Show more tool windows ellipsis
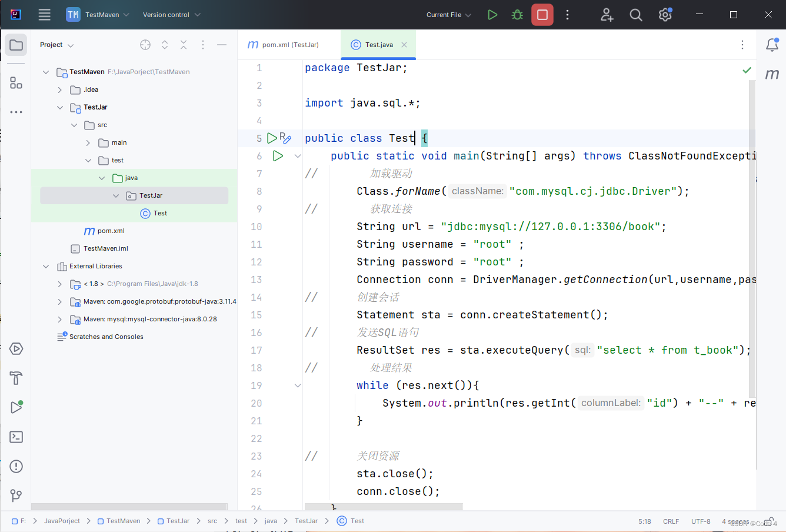The image size is (786, 532). 16,112
